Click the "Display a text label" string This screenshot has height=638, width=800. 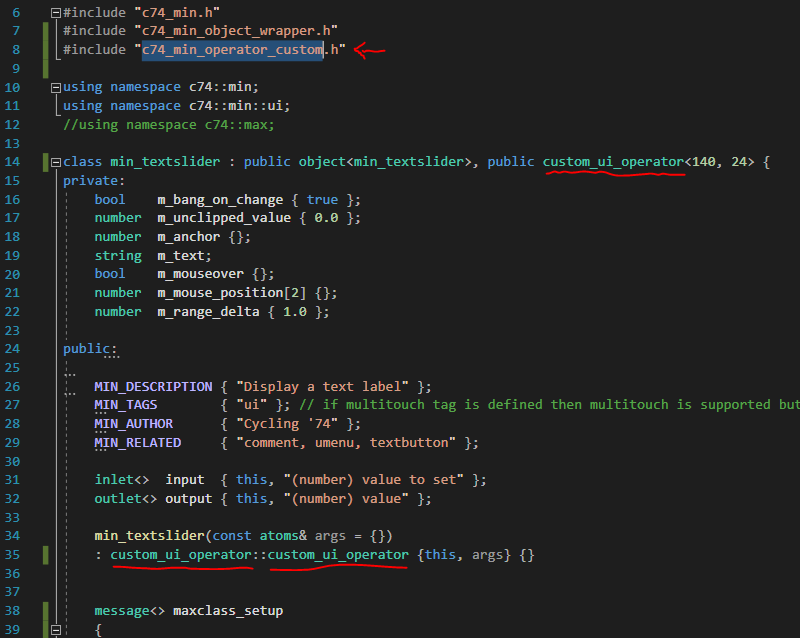tap(322, 386)
